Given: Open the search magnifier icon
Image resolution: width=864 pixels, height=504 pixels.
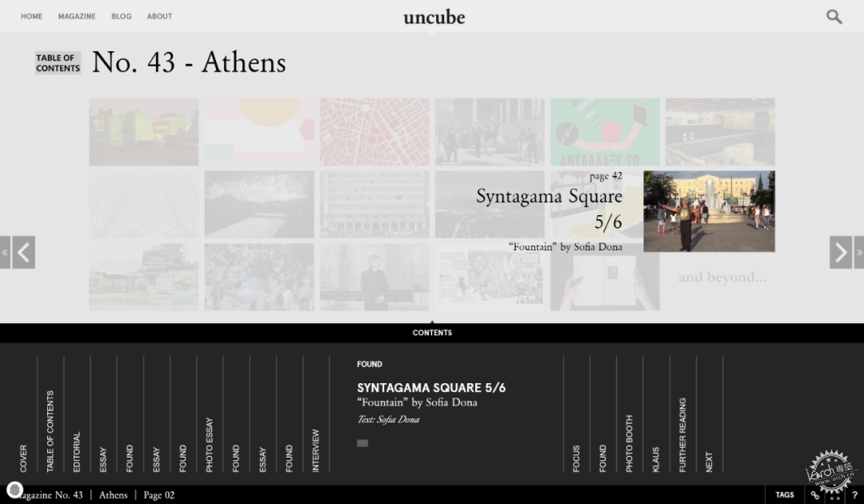Looking at the screenshot, I should point(834,17).
